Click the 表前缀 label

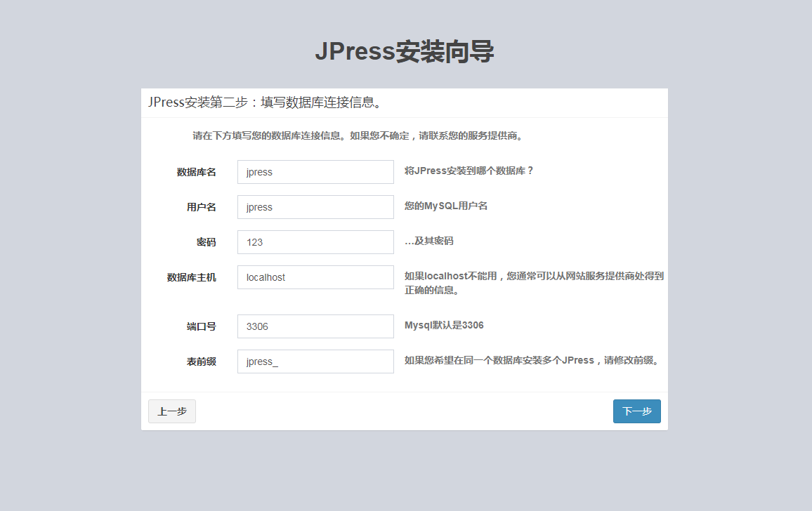pos(202,362)
